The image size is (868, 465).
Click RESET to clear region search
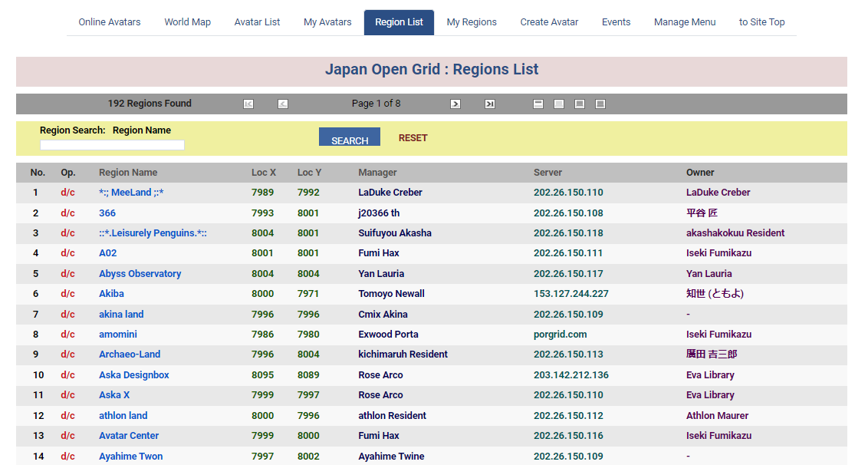coord(413,138)
